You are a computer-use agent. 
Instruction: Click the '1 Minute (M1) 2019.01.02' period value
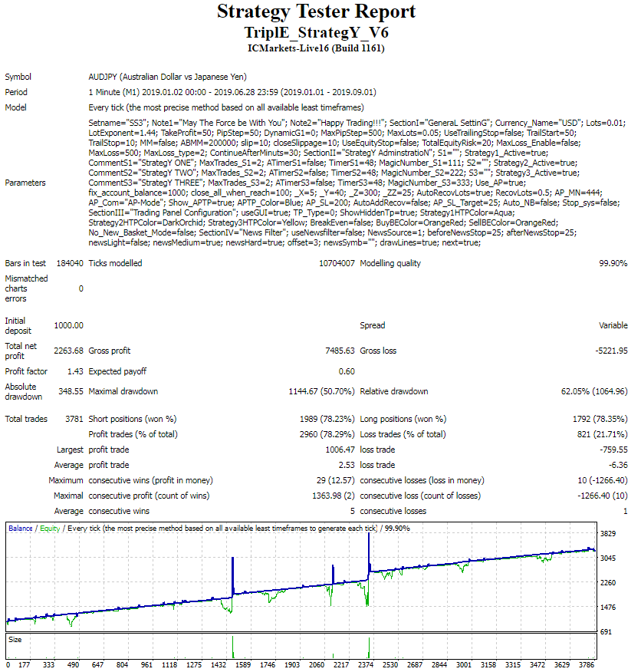[232, 92]
